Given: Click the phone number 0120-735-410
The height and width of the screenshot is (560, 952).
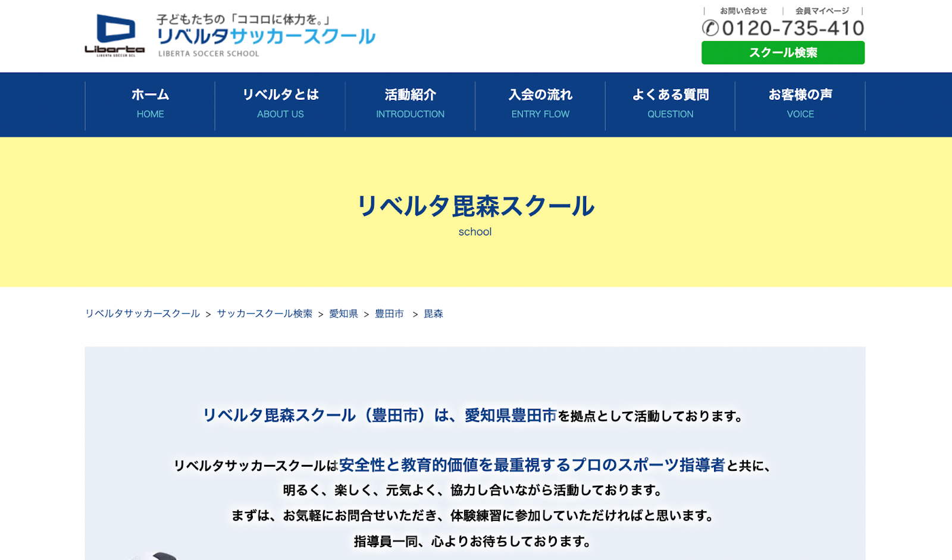Looking at the screenshot, I should (x=793, y=28).
